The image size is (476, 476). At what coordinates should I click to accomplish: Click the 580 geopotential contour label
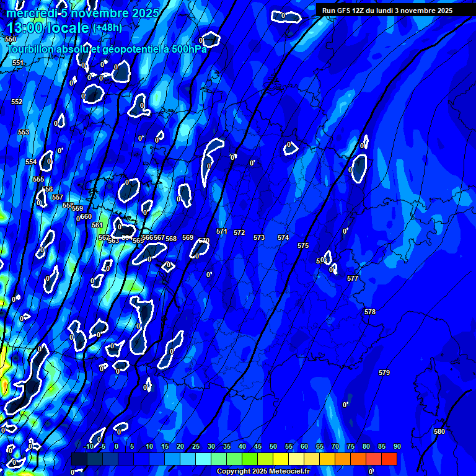coord(439,431)
